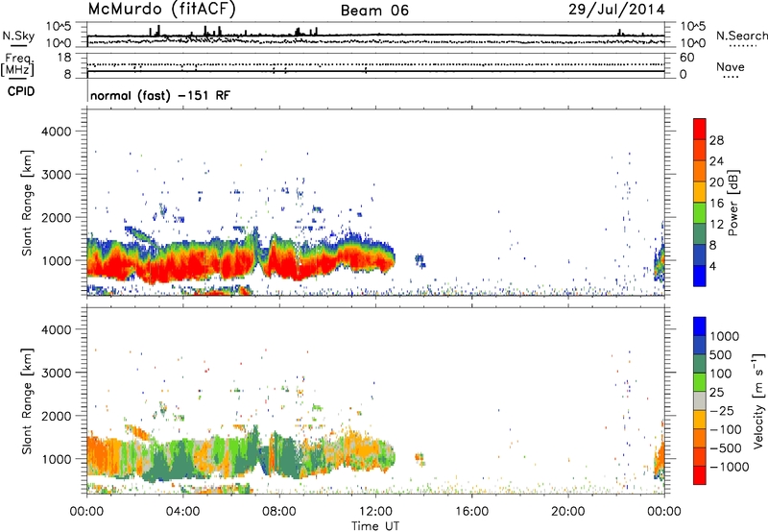Click the Velocity panel 'Slant Range [km]' label
This screenshot has width=768, height=532.
pos(27,400)
